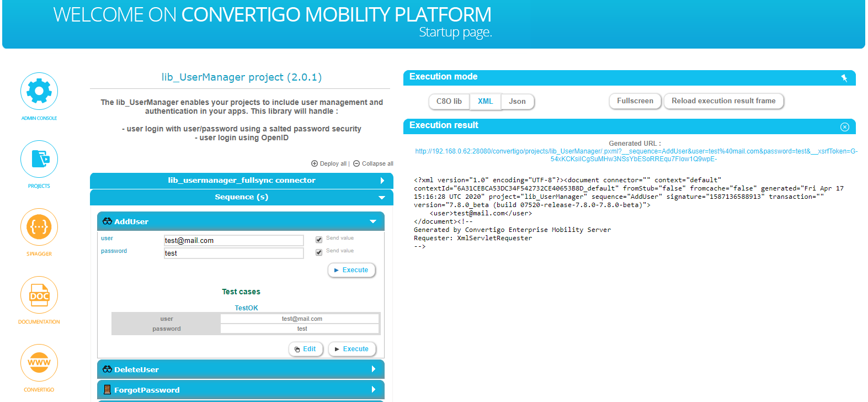This screenshot has width=868, height=402.
Task: Select the C8O lib execution mode
Action: point(449,102)
